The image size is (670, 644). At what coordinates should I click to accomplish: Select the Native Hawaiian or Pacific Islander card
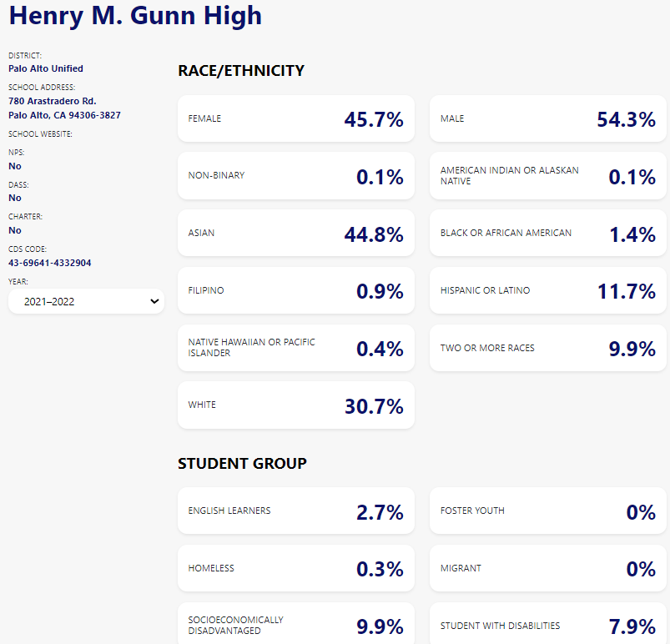pos(295,348)
